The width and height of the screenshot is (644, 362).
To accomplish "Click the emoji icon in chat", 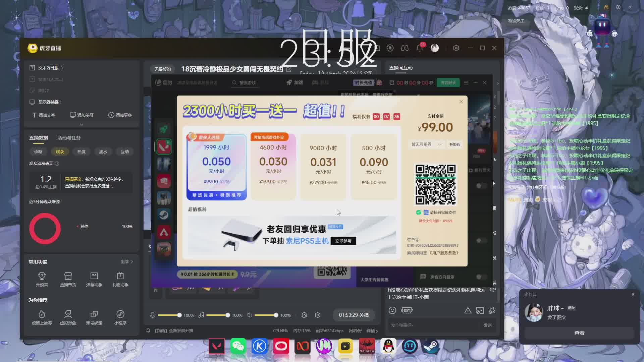I will point(392,310).
